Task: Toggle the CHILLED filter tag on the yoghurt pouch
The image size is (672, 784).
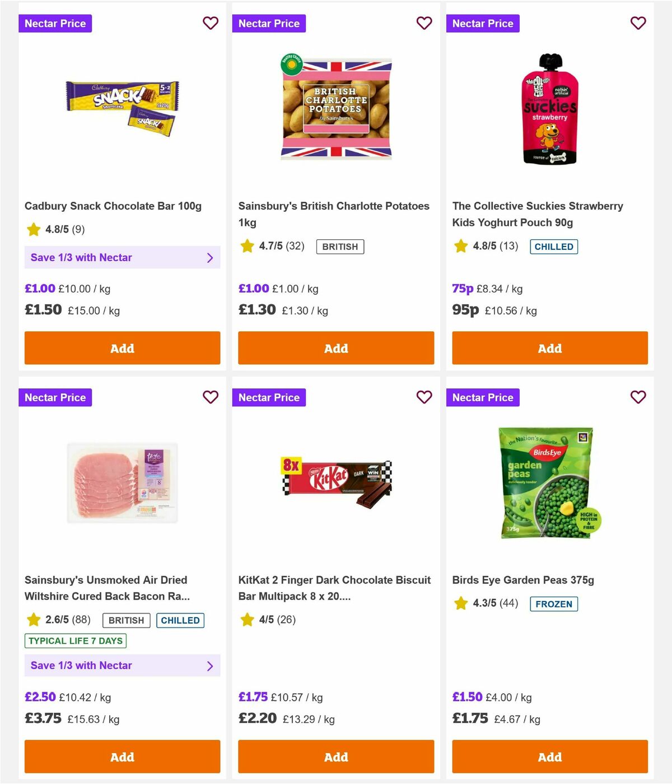Action: pos(554,246)
